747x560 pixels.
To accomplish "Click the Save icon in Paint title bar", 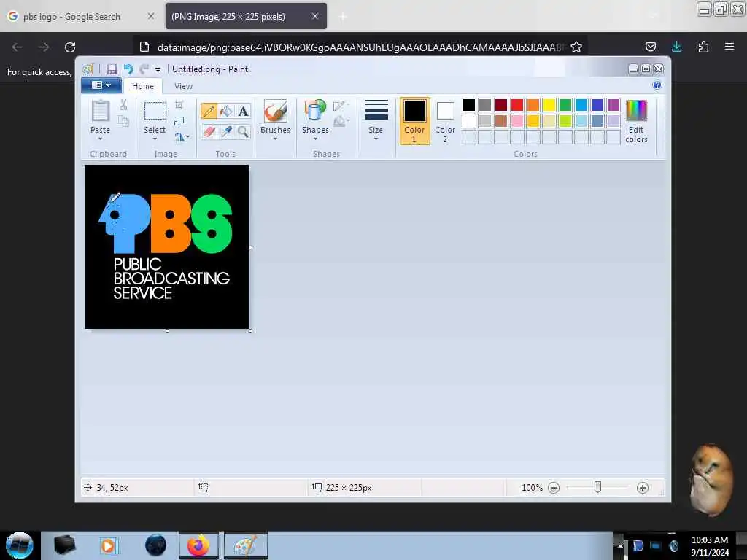I will tap(112, 69).
